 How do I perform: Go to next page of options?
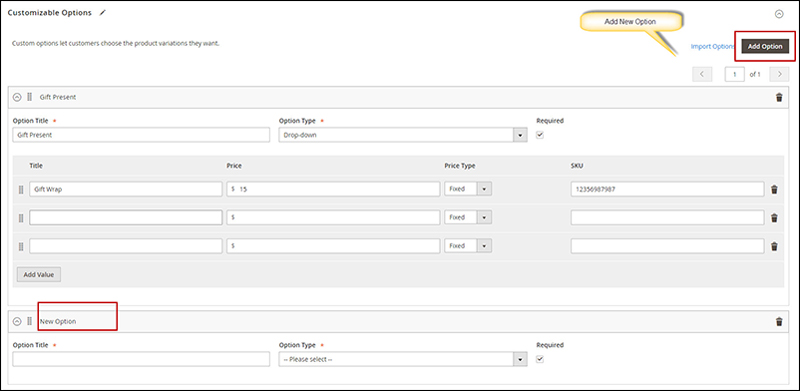point(779,74)
